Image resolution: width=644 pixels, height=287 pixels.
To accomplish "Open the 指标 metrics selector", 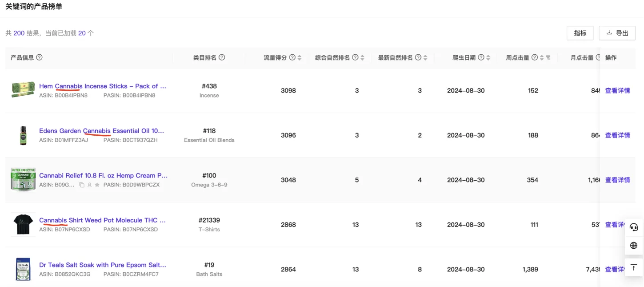I will (x=580, y=32).
